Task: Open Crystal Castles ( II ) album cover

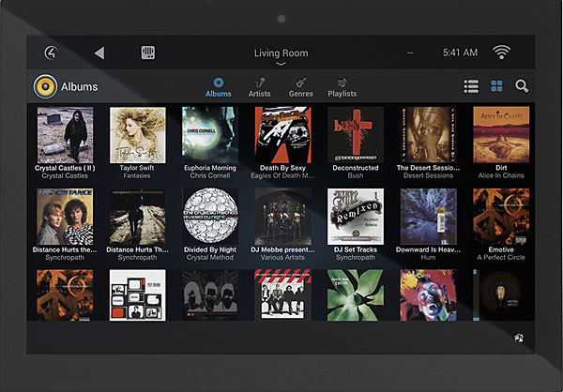Action: [65, 135]
